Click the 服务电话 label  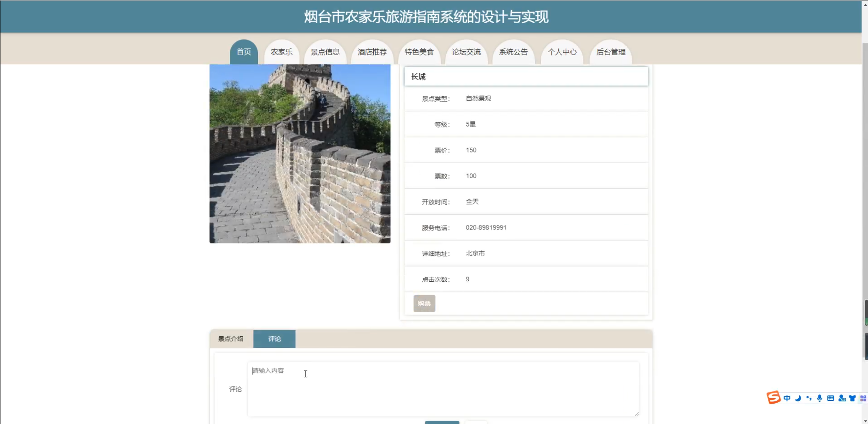pos(436,228)
